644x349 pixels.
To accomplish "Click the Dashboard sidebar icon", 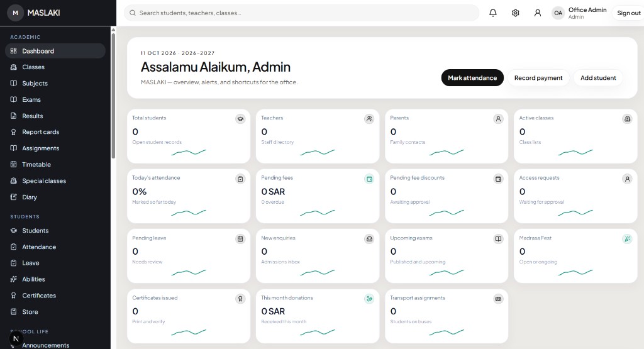I will pos(14,51).
